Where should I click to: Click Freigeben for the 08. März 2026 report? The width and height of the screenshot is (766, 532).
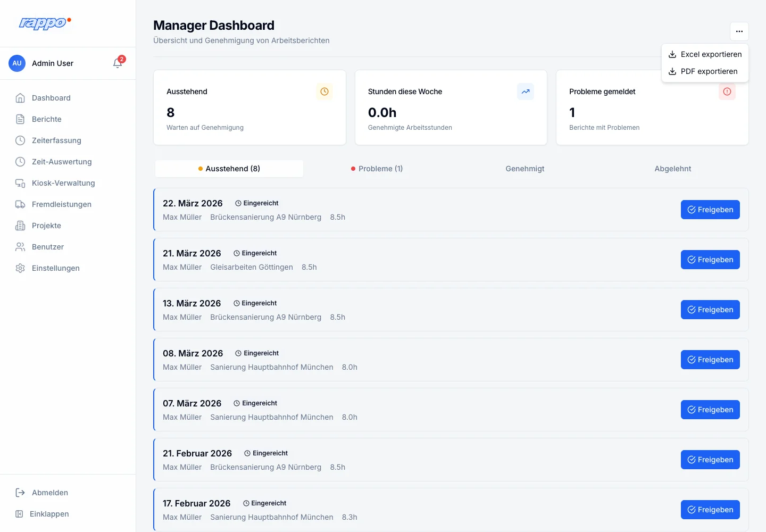tap(710, 360)
